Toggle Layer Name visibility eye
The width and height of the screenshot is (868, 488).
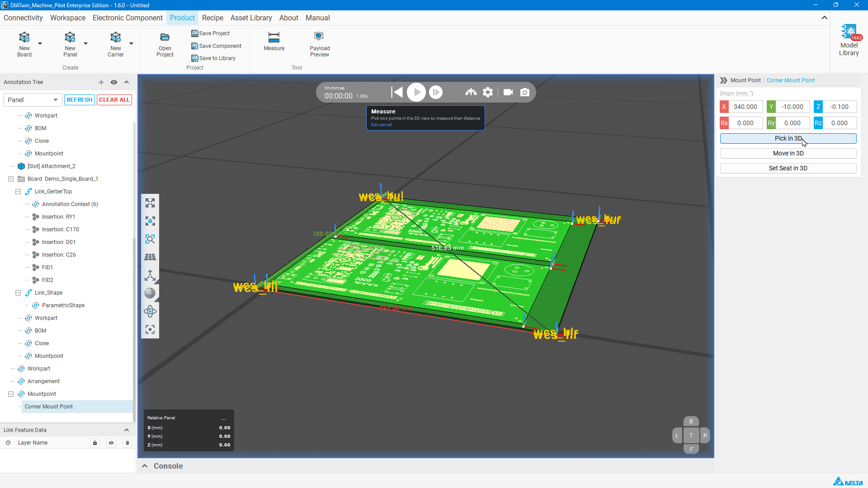coord(111,443)
